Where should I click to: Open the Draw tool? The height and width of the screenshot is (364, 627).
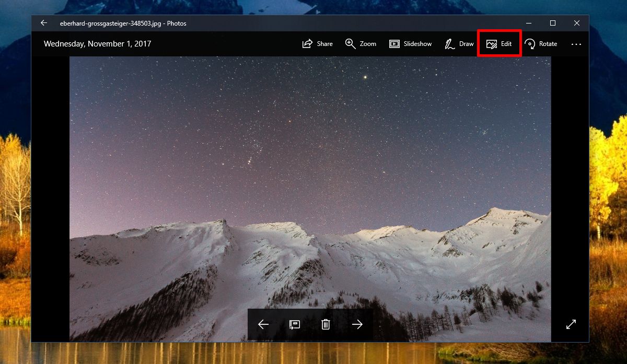point(459,44)
